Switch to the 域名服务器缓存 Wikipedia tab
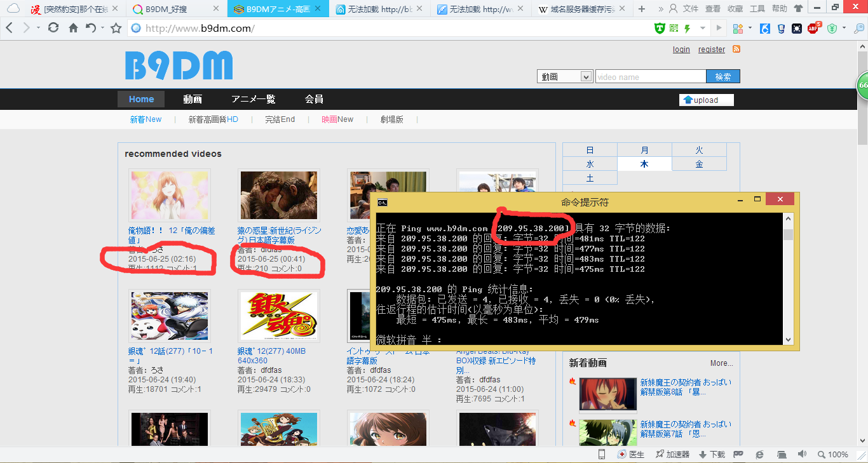The width and height of the screenshot is (868, 463). point(582,9)
